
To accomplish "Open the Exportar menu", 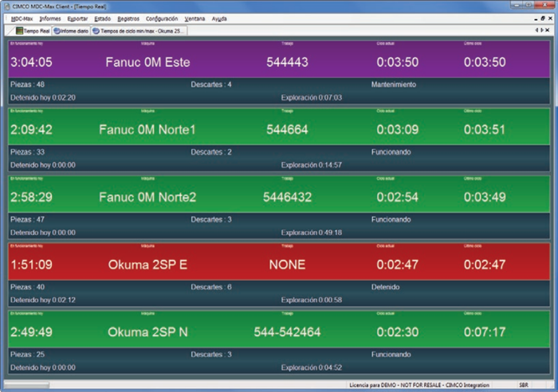I will [77, 19].
